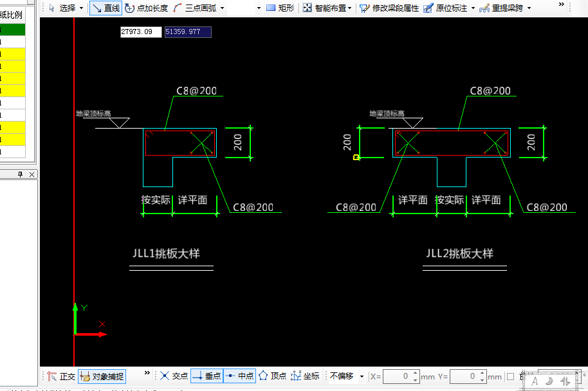The height and width of the screenshot is (391, 588).
Task: Select the 矩形 (Rectangle) tool
Action: (280, 8)
